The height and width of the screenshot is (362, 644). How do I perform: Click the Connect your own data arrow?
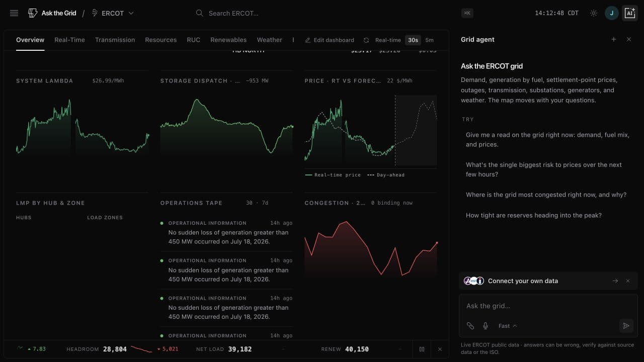pyautogui.click(x=615, y=281)
